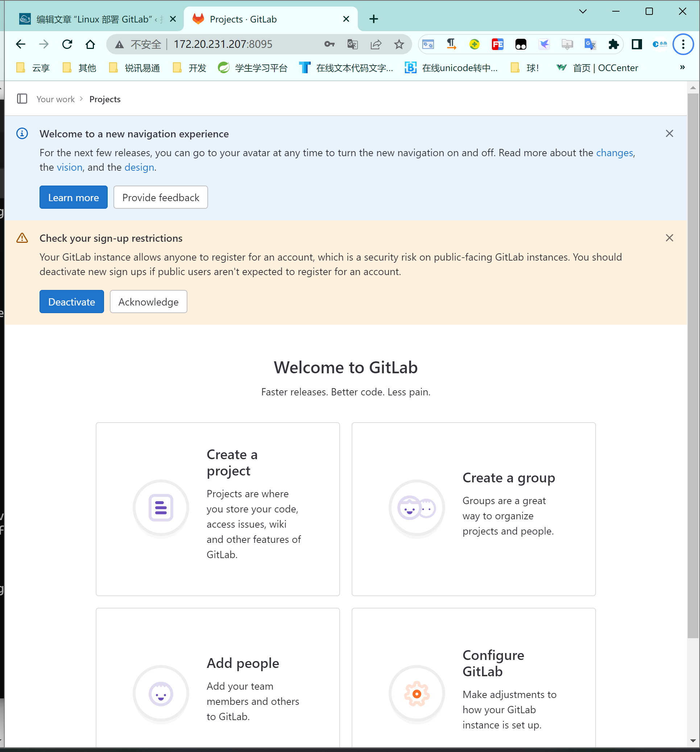This screenshot has height=752, width=700.
Task: Open the not-secure site info warning icon
Action: [x=120, y=45]
